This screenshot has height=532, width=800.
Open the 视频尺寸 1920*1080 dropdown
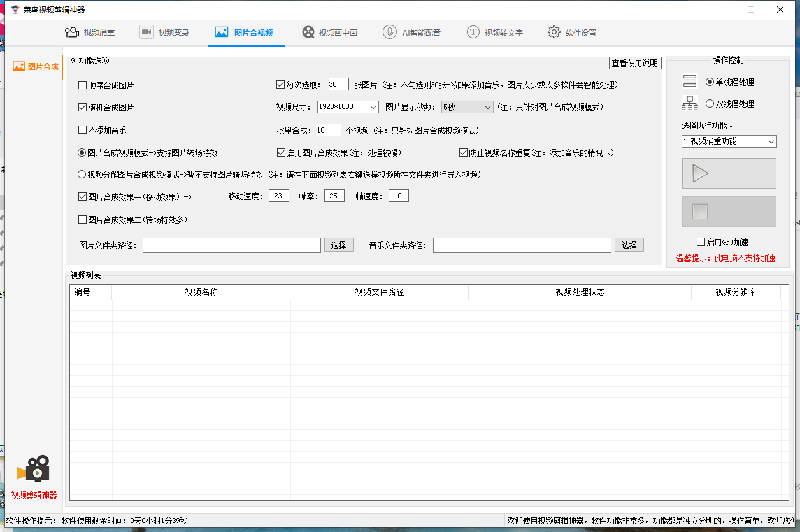pyautogui.click(x=347, y=107)
